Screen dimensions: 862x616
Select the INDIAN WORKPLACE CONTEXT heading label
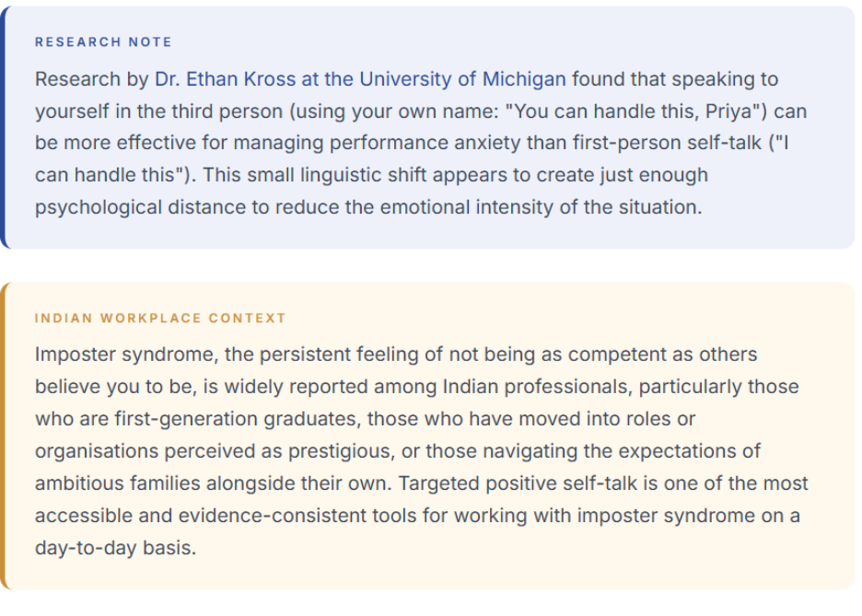[x=160, y=319]
